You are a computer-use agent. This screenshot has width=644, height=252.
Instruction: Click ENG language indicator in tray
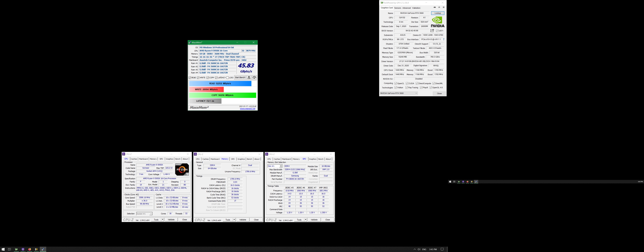[424, 249]
